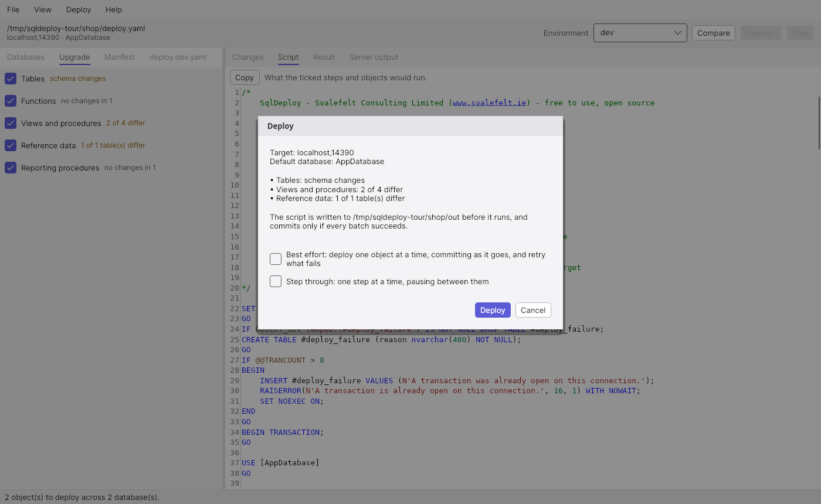Click the 'USE [AppDatabase]' script line
The width and height of the screenshot is (821, 504).
(280, 462)
